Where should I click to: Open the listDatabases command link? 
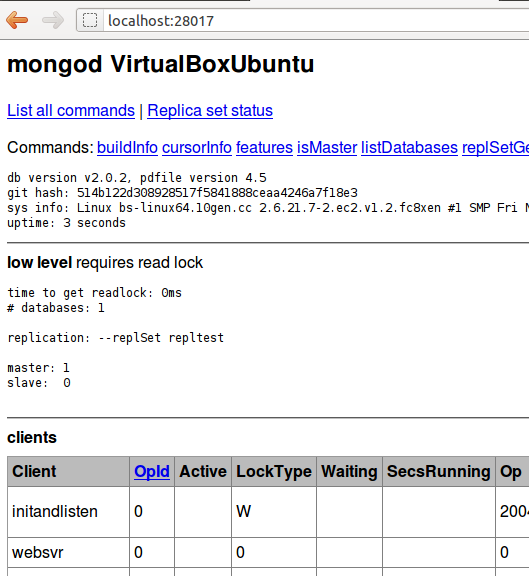(410, 148)
